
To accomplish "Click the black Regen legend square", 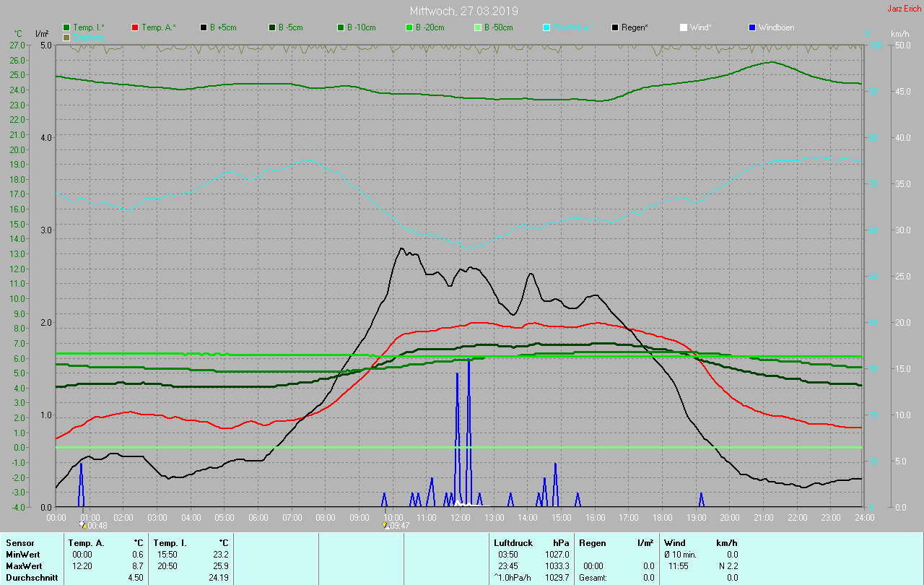I will pos(615,27).
